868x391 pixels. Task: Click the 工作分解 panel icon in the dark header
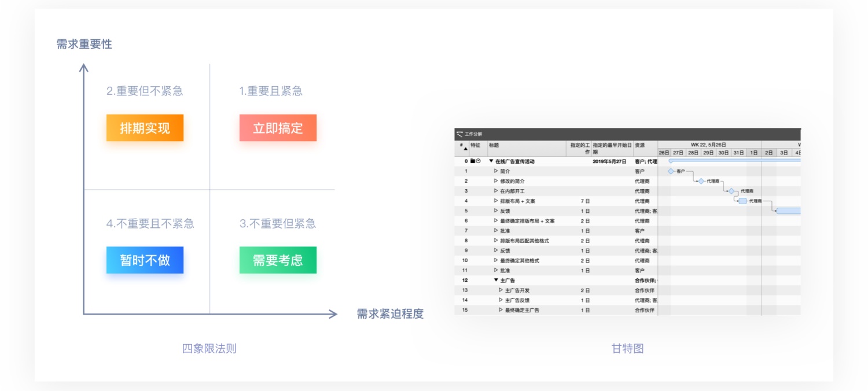click(x=460, y=134)
